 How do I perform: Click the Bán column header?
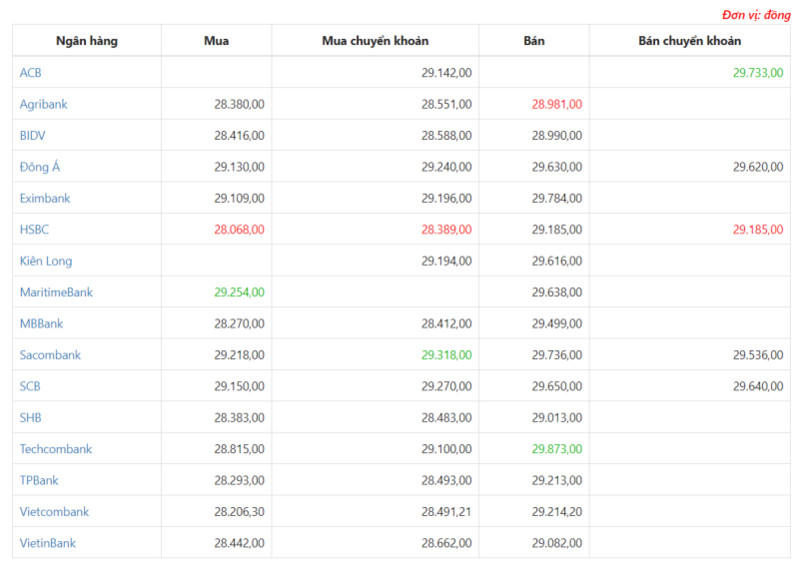pos(534,41)
